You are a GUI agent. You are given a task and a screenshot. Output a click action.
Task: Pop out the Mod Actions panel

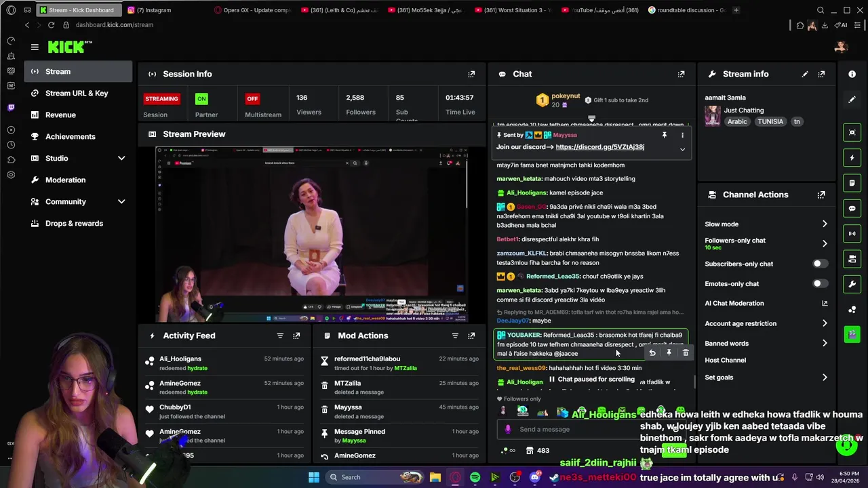tap(471, 335)
